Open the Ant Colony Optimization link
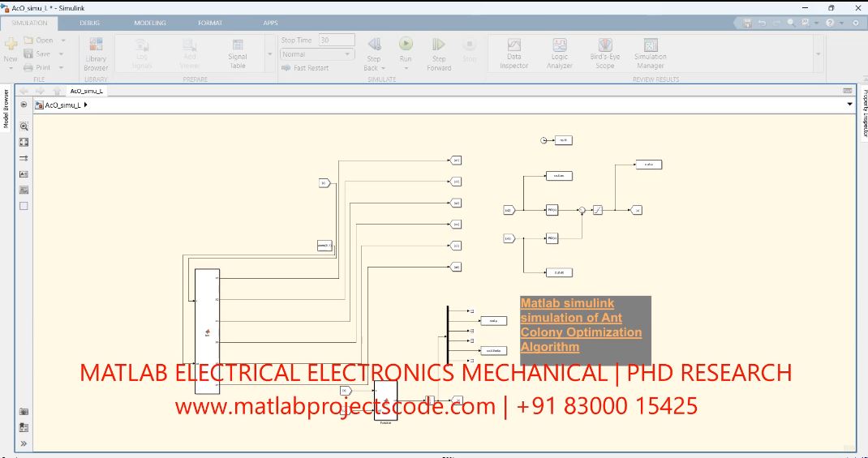Image resolution: width=868 pixels, height=458 pixels. [580, 325]
